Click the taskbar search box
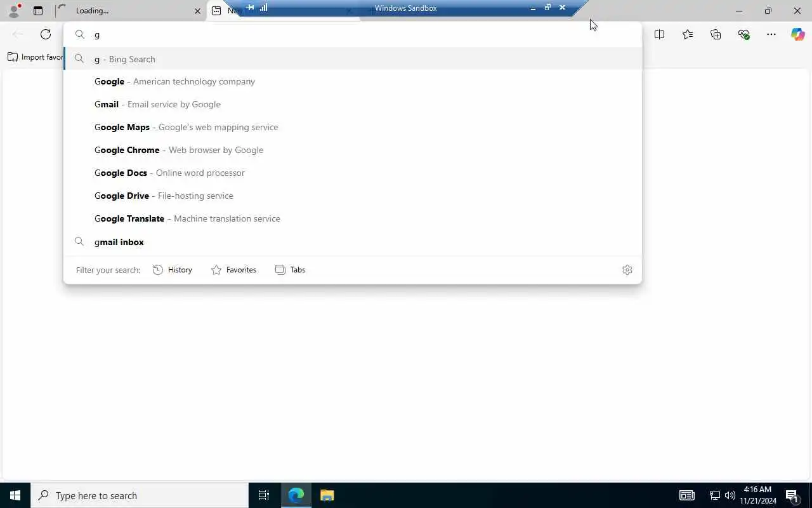This screenshot has width=812, height=508. [140, 495]
